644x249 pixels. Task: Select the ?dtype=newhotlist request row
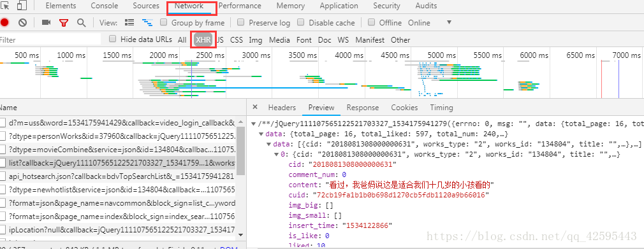[x=118, y=190]
